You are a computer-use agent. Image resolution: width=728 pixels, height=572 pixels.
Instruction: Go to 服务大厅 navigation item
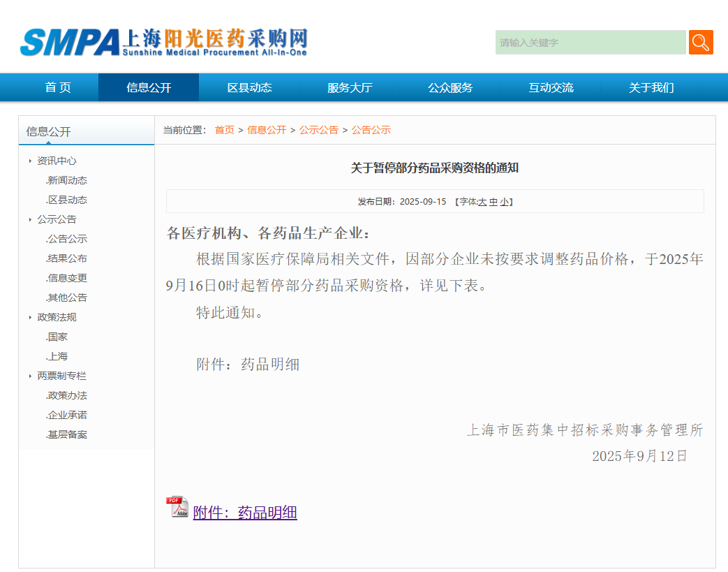coord(350,87)
